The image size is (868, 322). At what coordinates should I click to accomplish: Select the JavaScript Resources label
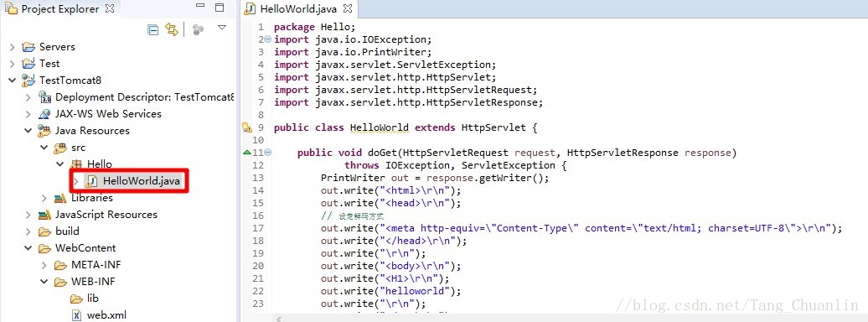(x=106, y=215)
